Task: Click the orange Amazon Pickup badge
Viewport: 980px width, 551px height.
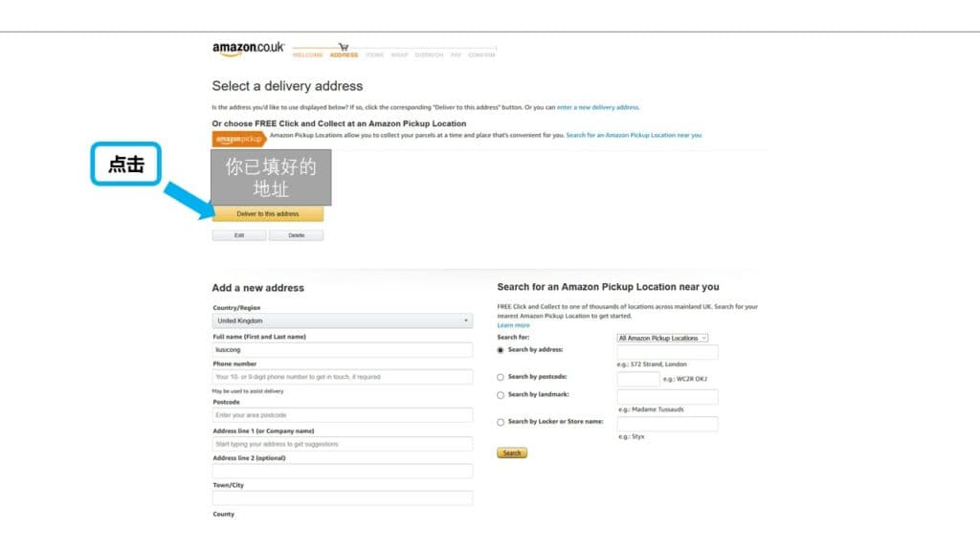Action: [x=238, y=139]
